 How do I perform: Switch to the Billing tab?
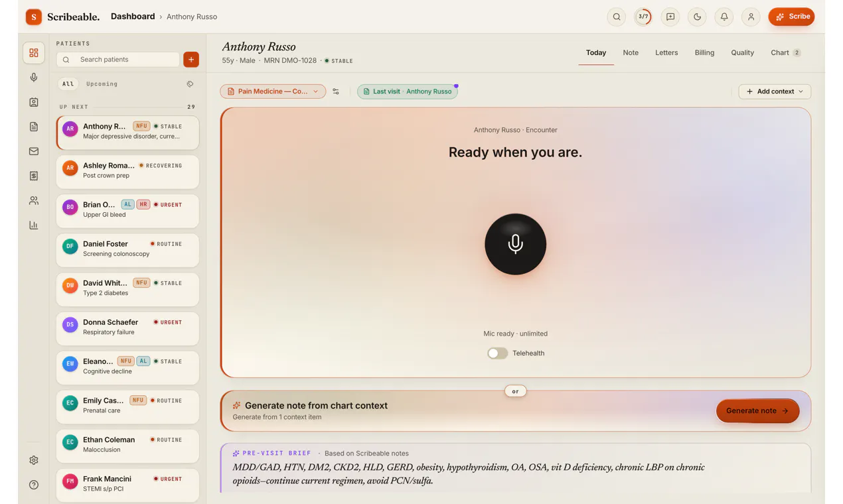point(704,52)
